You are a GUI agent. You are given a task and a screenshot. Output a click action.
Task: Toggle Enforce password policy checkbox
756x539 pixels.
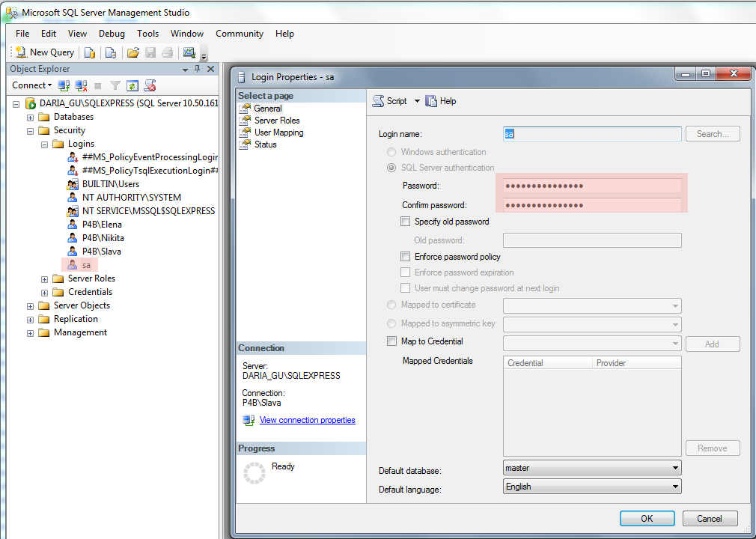406,257
